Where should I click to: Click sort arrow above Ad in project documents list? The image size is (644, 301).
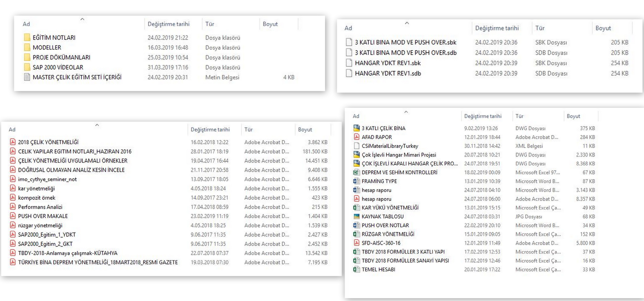tap(406, 112)
